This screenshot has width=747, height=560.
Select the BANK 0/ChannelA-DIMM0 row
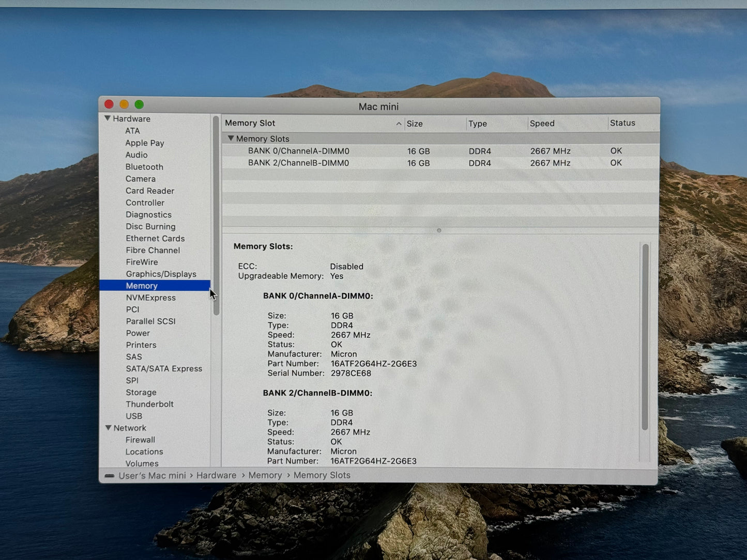(299, 151)
